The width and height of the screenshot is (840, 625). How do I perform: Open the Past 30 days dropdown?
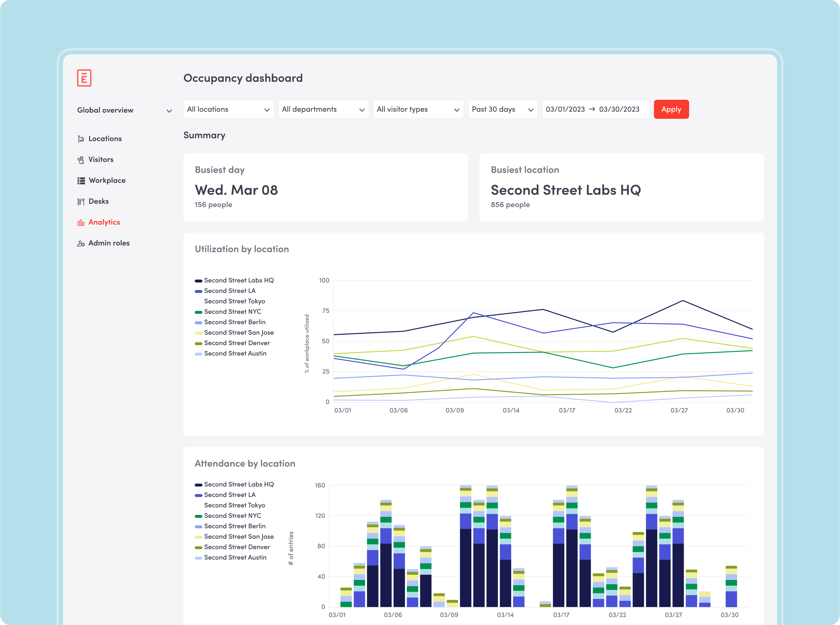[x=502, y=109]
